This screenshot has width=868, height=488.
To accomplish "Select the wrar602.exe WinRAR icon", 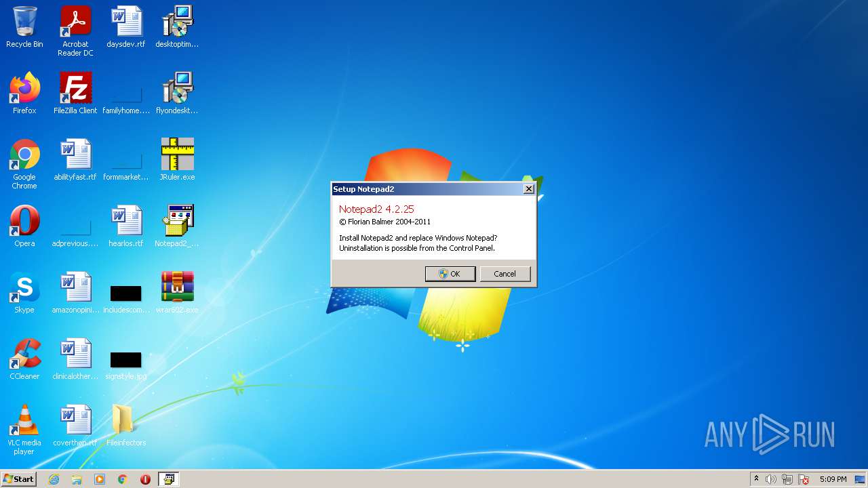I will 177,293.
